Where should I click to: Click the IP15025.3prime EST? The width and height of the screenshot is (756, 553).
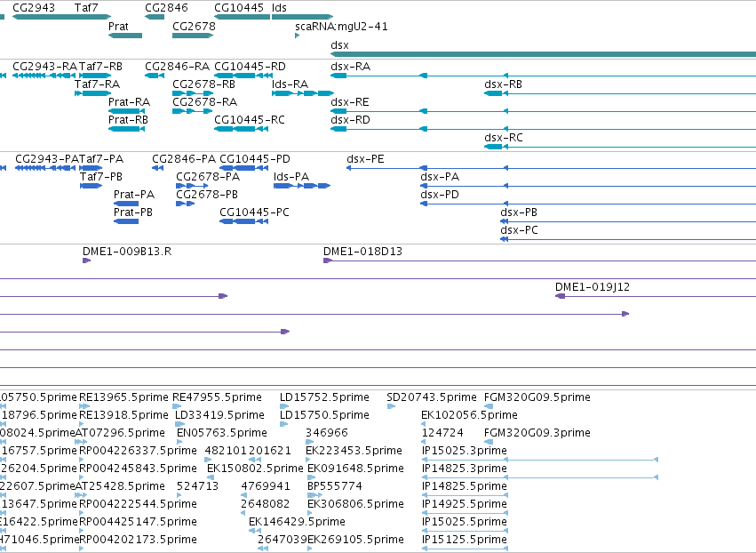click(x=540, y=460)
